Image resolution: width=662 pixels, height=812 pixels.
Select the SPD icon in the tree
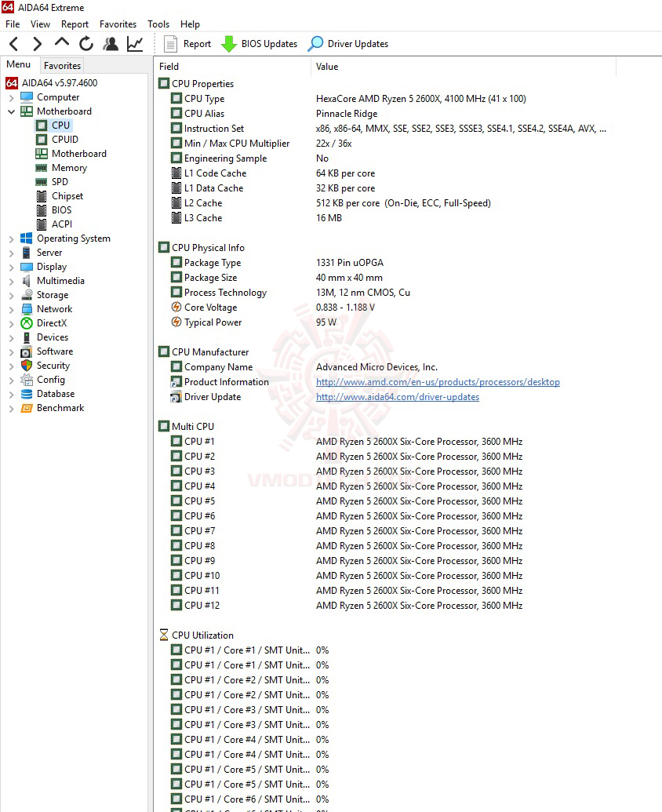[x=42, y=182]
